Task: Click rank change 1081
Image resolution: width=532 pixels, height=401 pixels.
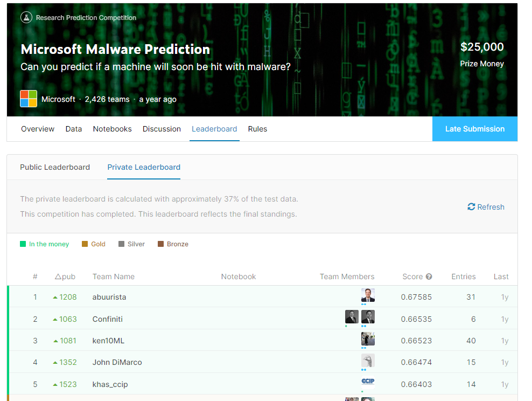Action: [65, 341]
